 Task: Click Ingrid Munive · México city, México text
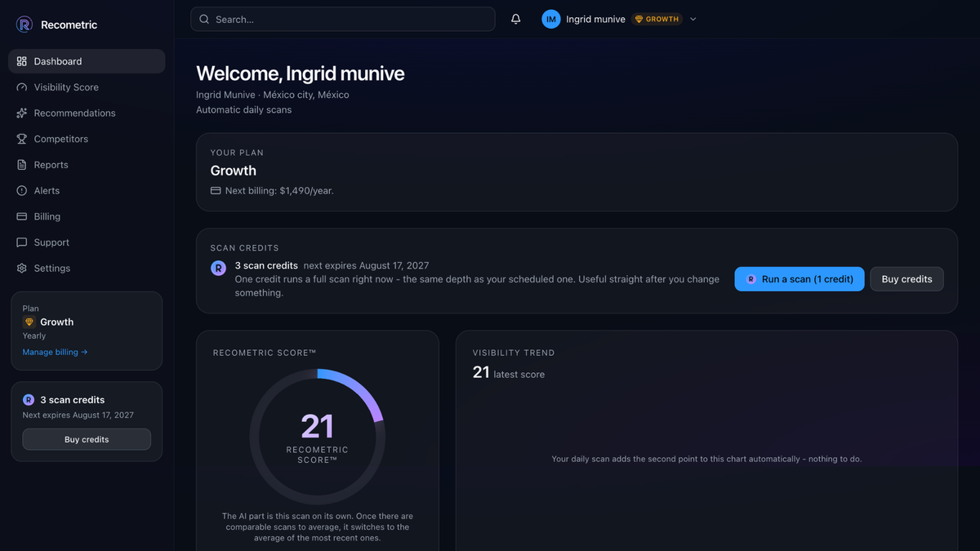pyautogui.click(x=273, y=95)
